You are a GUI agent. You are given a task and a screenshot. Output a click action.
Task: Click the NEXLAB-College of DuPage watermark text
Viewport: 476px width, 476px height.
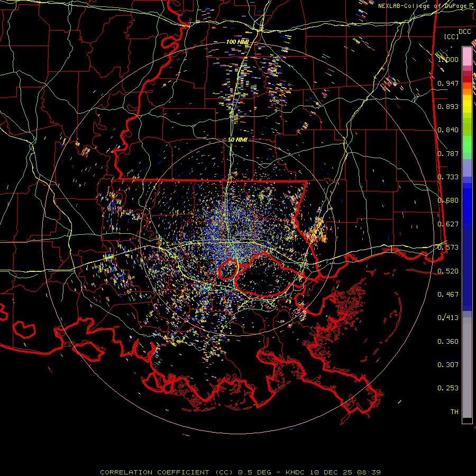click(x=427, y=6)
